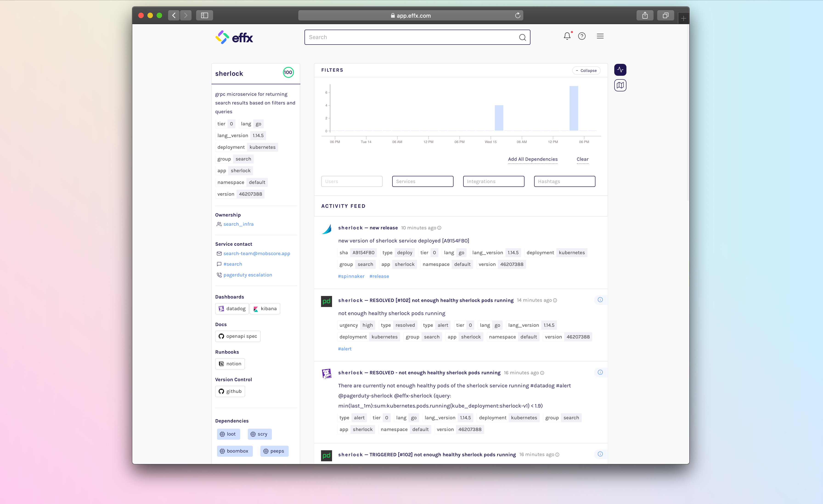
Task: Select the boombox dependency
Action: (234, 451)
